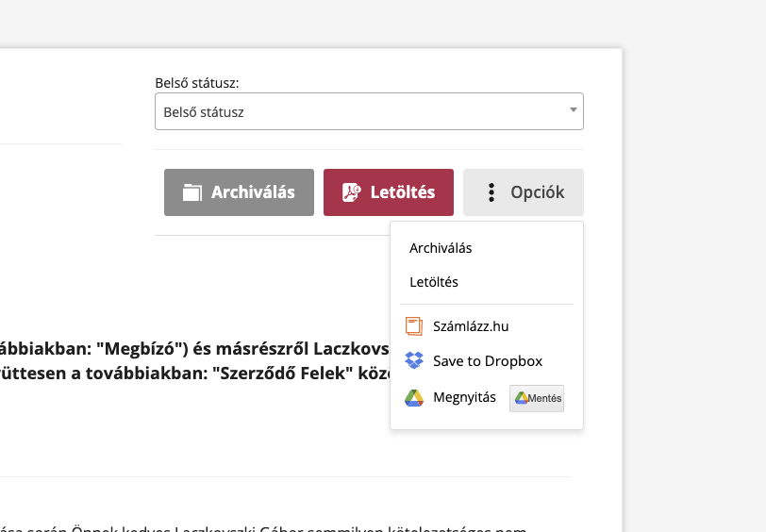Choose Letöltés from the options menu
Viewport: 766px width, 532px height.
point(434,282)
